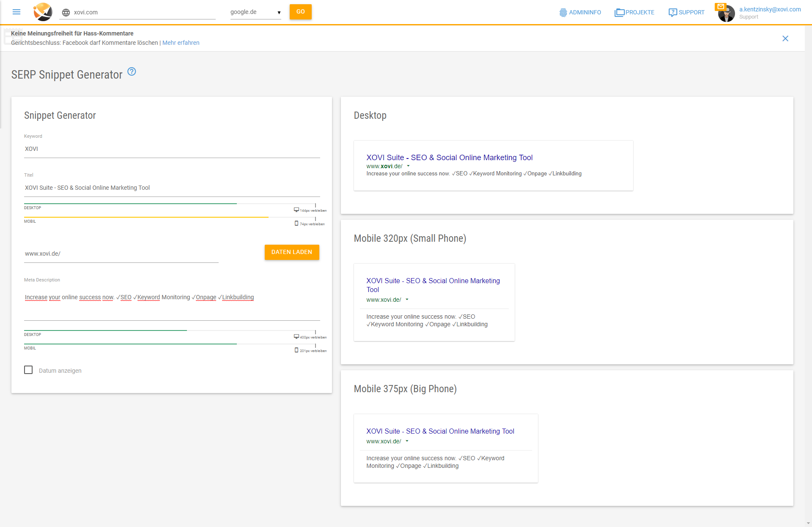Screen dimensions: 812x527
Task: Click the Big Phone preview snippet title
Action: [440, 431]
